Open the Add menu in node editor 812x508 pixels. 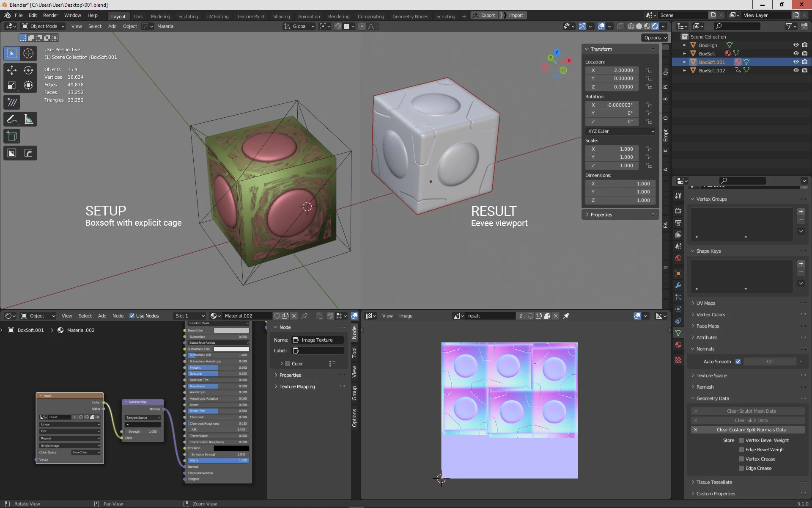pyautogui.click(x=102, y=316)
